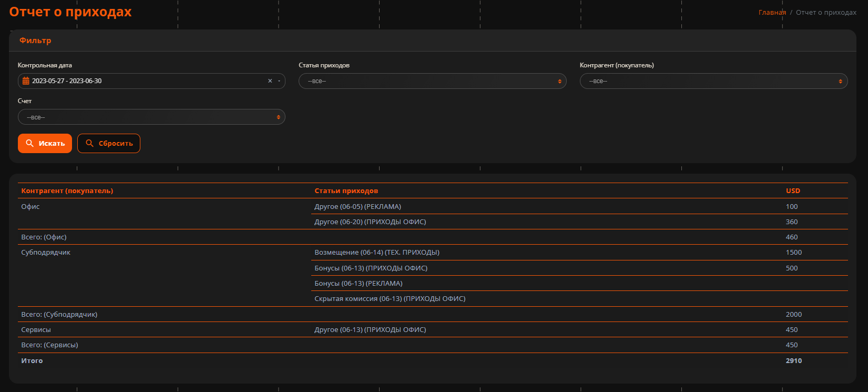Select Бонусы (06-13) (РЕКЛАМА) row
This screenshot has width=868, height=392.
point(579,283)
